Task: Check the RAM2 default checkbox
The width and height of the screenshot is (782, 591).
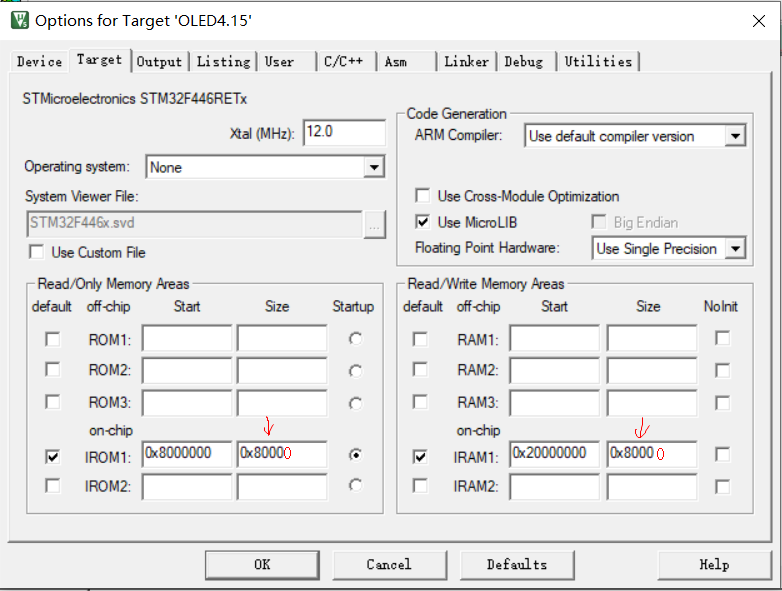Action: (x=420, y=370)
